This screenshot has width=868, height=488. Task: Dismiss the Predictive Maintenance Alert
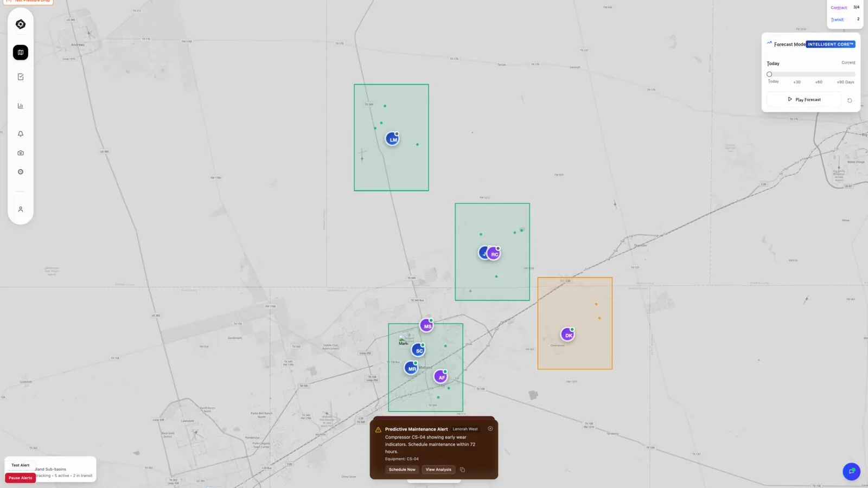[x=490, y=428]
